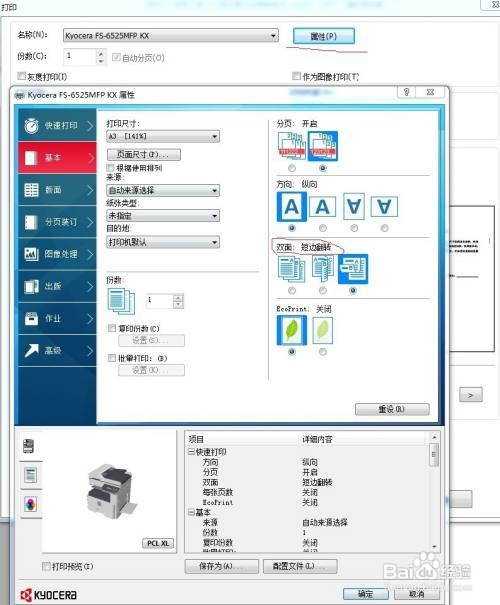Open the 出版 publishing tab
The height and width of the screenshot is (605, 500).
click(x=57, y=286)
